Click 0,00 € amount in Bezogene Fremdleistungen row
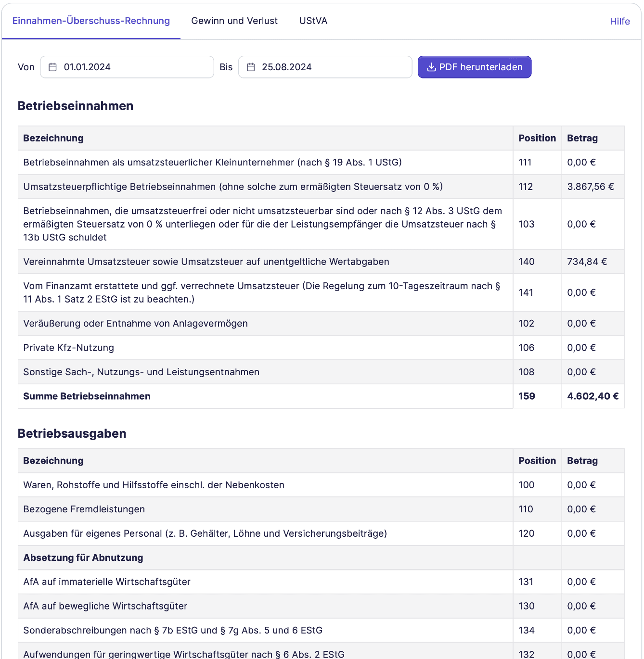Screen dimensions: 644x659 581,509
